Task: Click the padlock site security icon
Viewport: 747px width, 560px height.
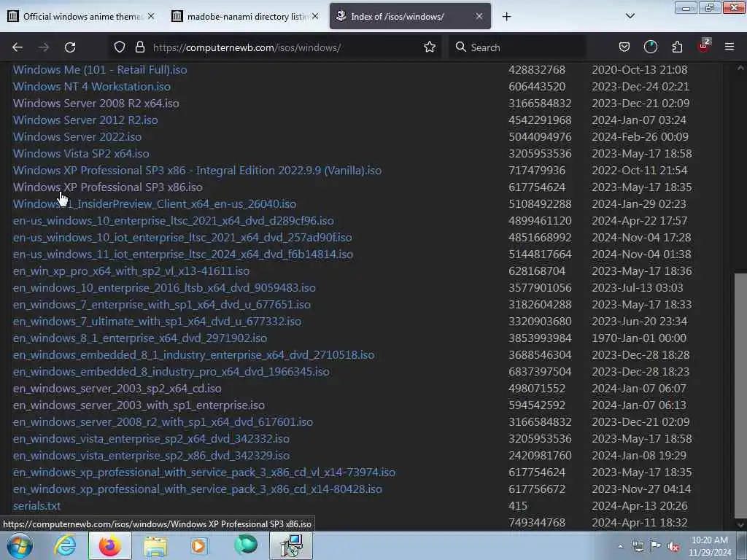Action: (139, 47)
